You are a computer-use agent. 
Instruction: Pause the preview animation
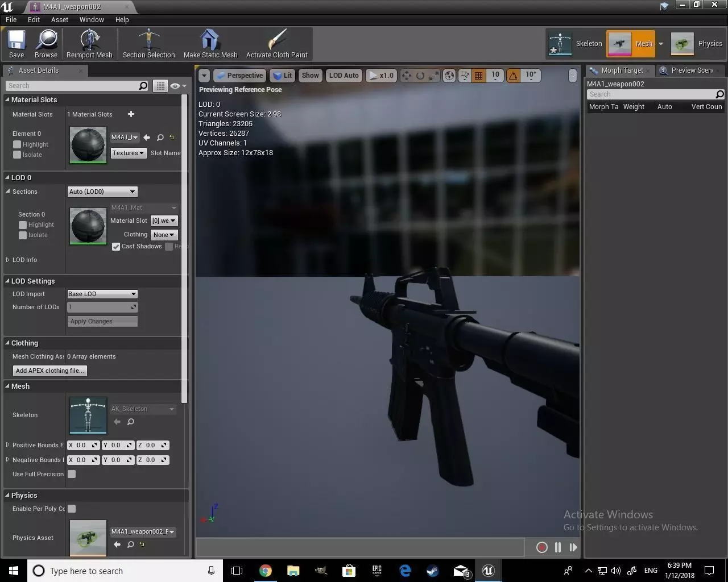(x=558, y=547)
